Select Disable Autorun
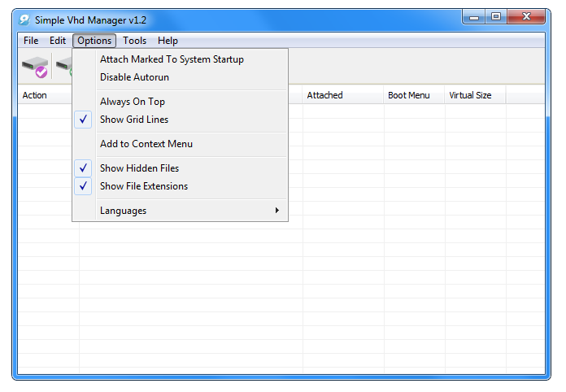Screen dimensions: 566x392 [x=180, y=77]
